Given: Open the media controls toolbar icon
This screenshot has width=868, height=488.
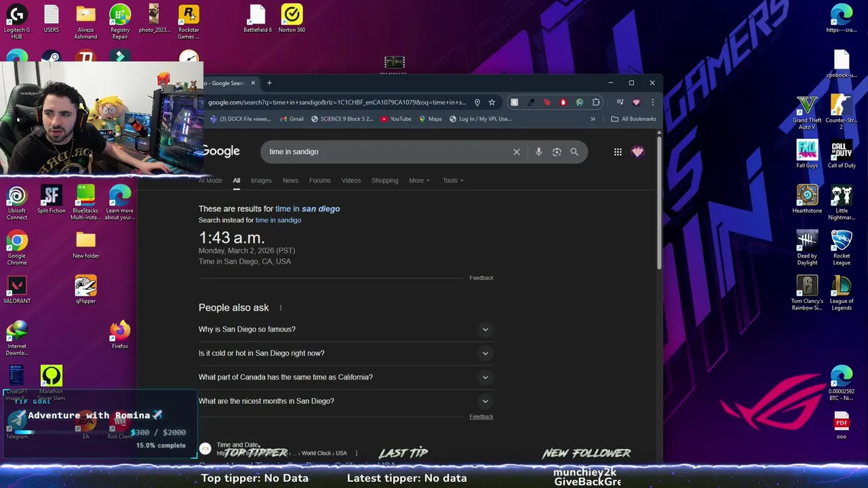Looking at the screenshot, I should pyautogui.click(x=620, y=102).
